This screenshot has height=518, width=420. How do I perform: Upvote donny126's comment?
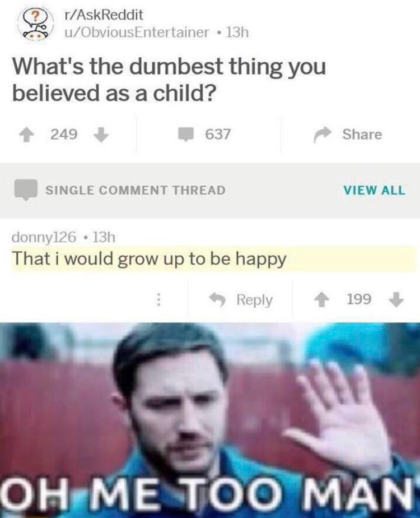pos(320,300)
